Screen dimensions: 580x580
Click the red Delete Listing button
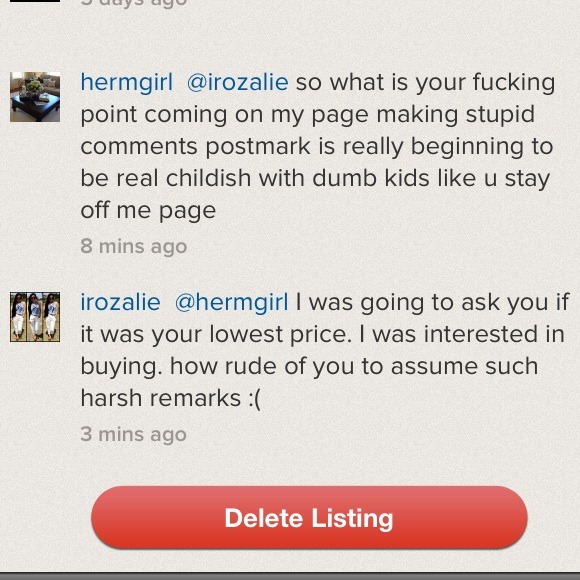pyautogui.click(x=309, y=517)
